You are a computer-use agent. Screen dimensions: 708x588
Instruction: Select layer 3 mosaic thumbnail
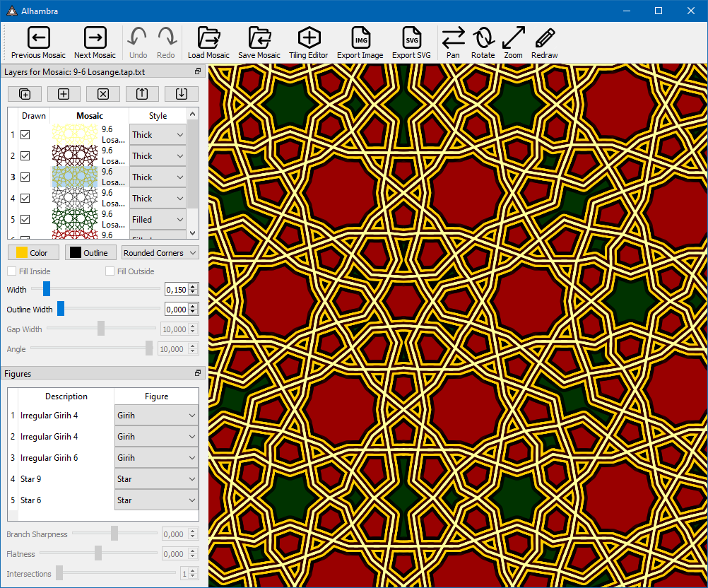[74, 177]
